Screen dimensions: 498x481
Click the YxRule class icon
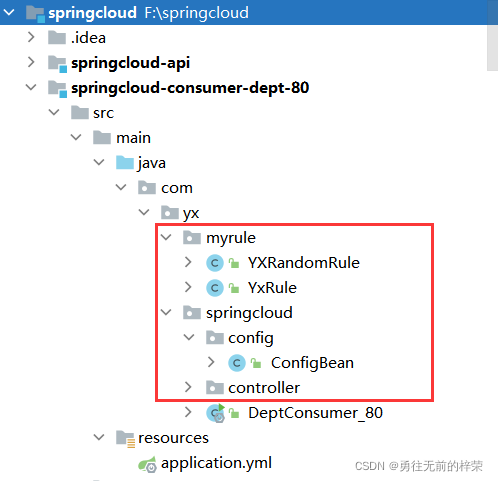pos(215,288)
